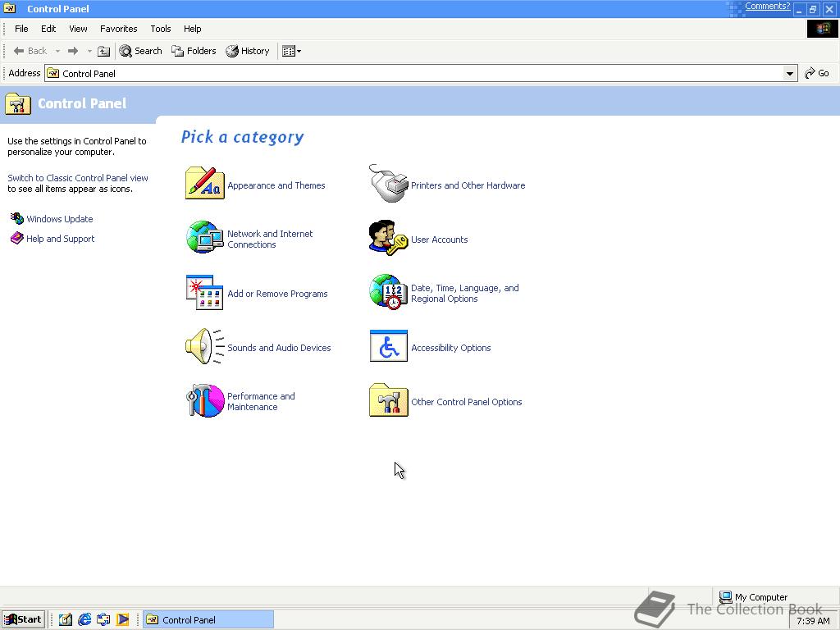
Task: Open Sounds and Audio Devices speaker icon
Action: point(204,346)
